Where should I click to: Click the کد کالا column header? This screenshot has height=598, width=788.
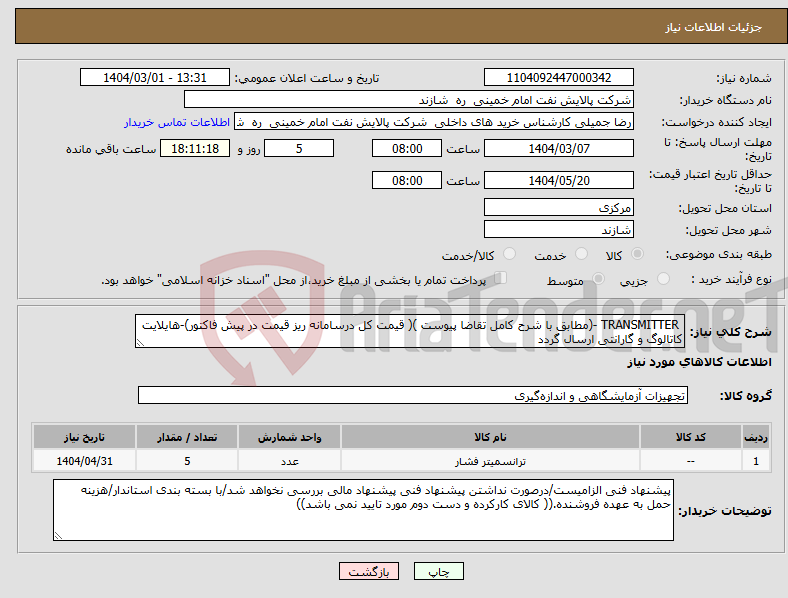pos(691,437)
